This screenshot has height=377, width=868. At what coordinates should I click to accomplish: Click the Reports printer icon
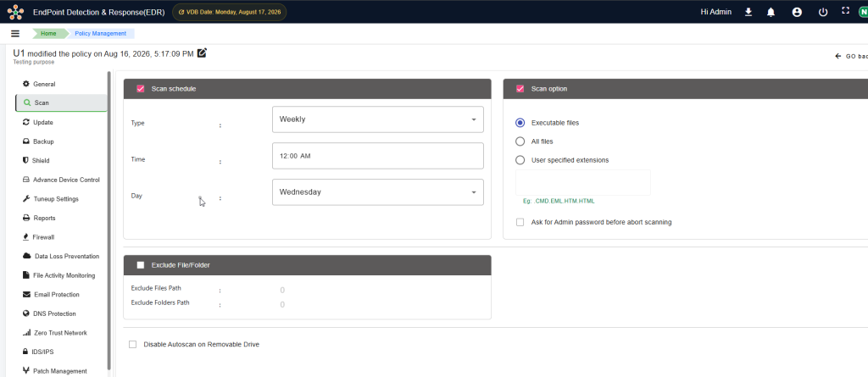(25, 218)
